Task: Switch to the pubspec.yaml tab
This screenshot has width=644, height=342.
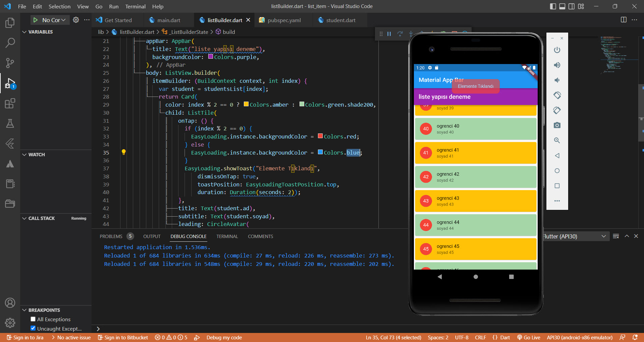Action: pos(283,20)
